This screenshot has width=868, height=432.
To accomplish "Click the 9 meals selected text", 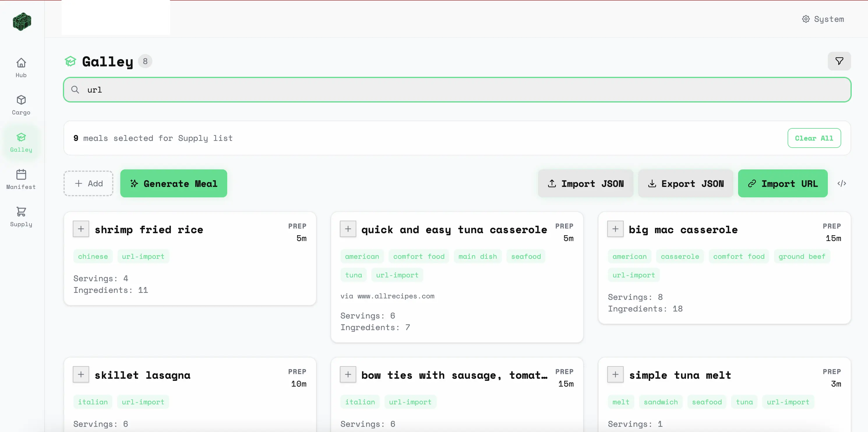I will coord(153,138).
